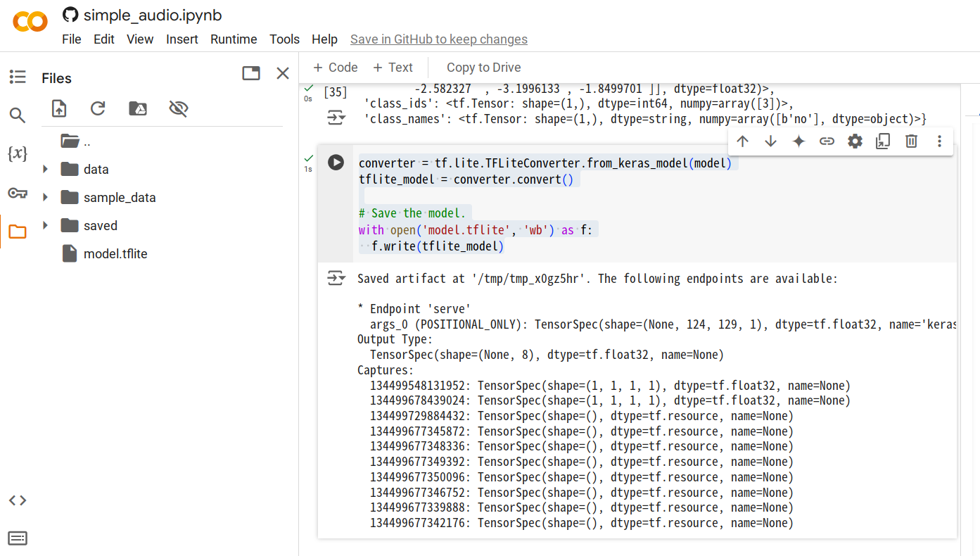Screen dimensions: 980x556
Task: Open the Tools menu
Action: click(285, 39)
